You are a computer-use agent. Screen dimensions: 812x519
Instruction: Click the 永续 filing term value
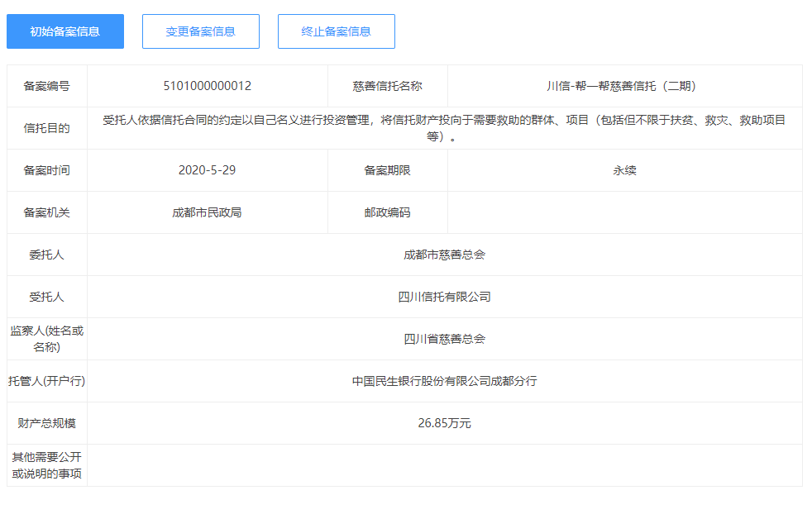[624, 170]
